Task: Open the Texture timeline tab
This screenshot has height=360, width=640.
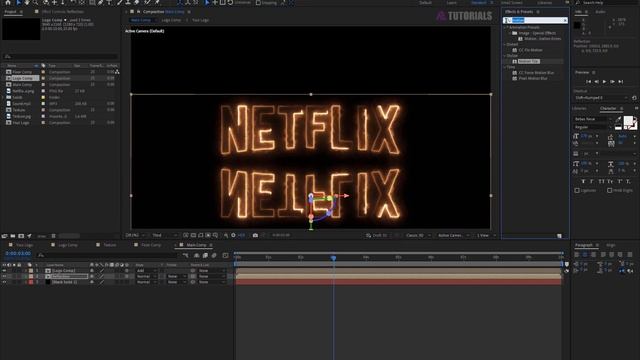Action: coord(110,245)
